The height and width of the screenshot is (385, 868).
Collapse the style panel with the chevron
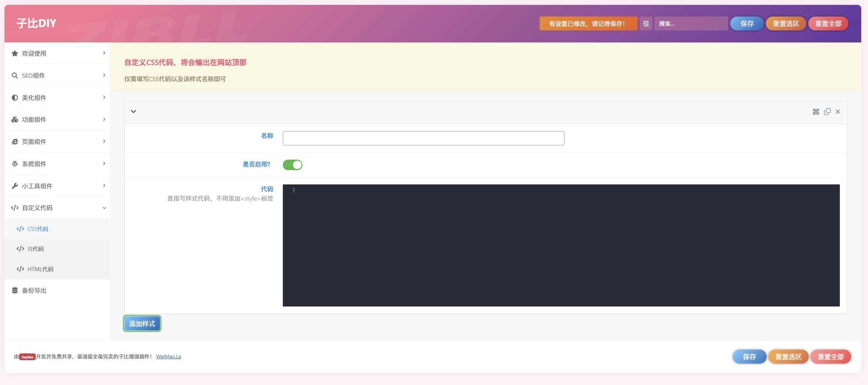click(x=133, y=112)
